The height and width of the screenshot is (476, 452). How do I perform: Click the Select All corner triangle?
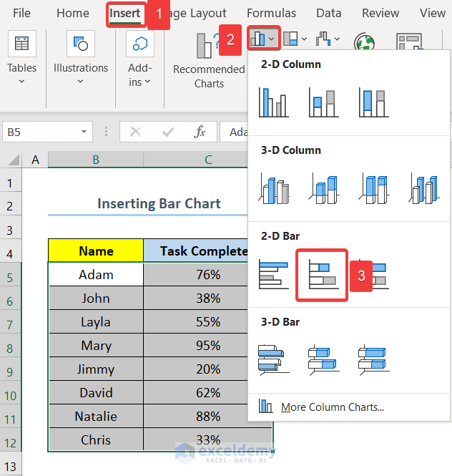pos(14,160)
